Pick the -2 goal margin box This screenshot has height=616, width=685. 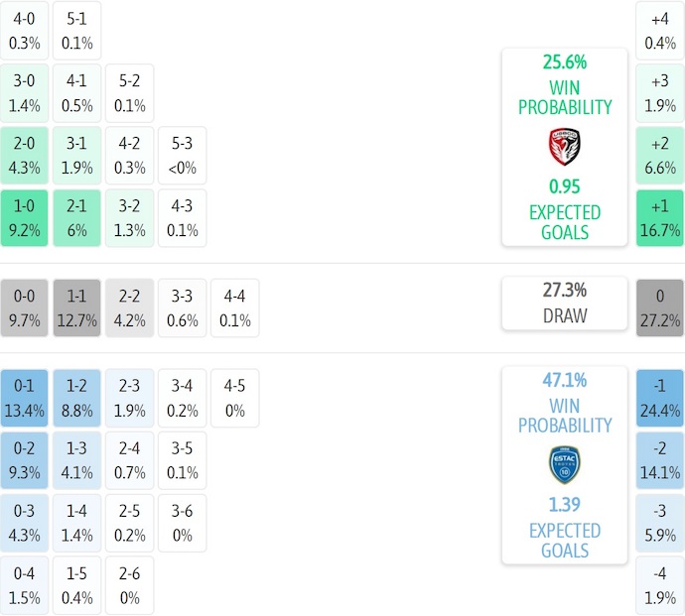(x=660, y=461)
